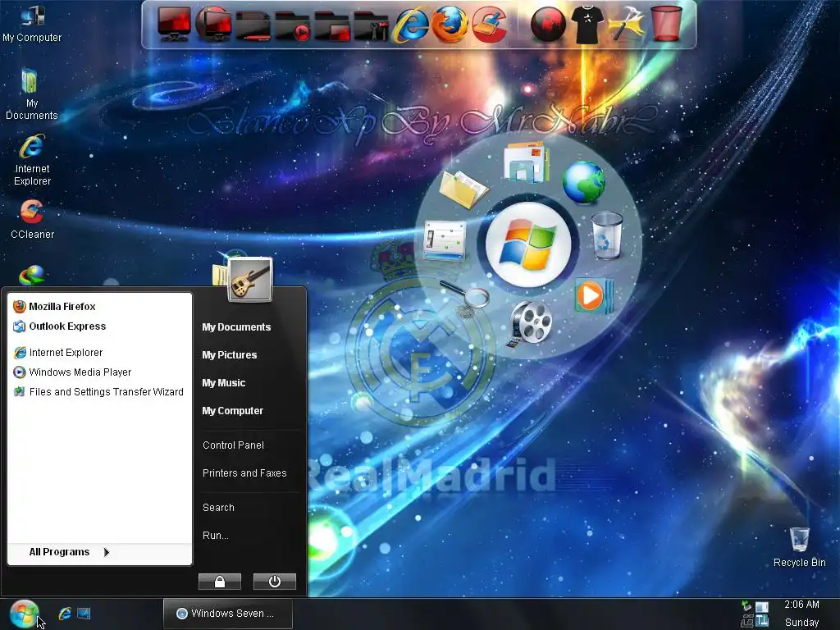Open My Computer desktop icon
The image size is (840, 630).
(x=32, y=24)
